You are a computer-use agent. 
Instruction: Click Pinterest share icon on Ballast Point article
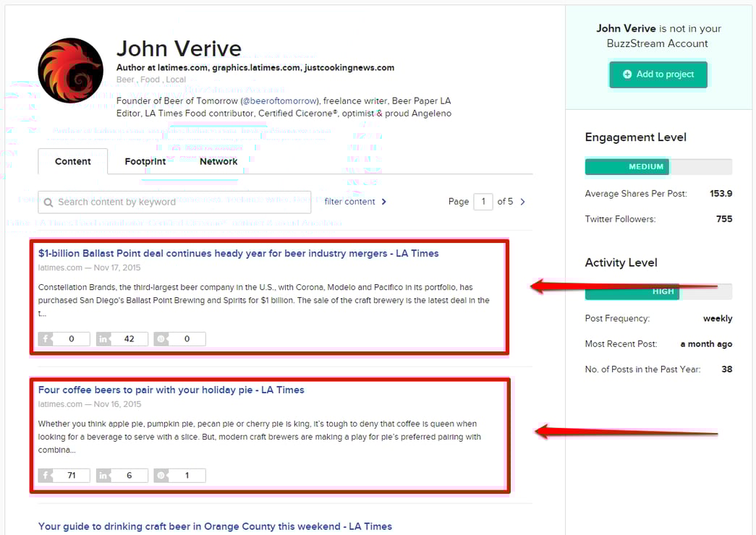pos(161,339)
